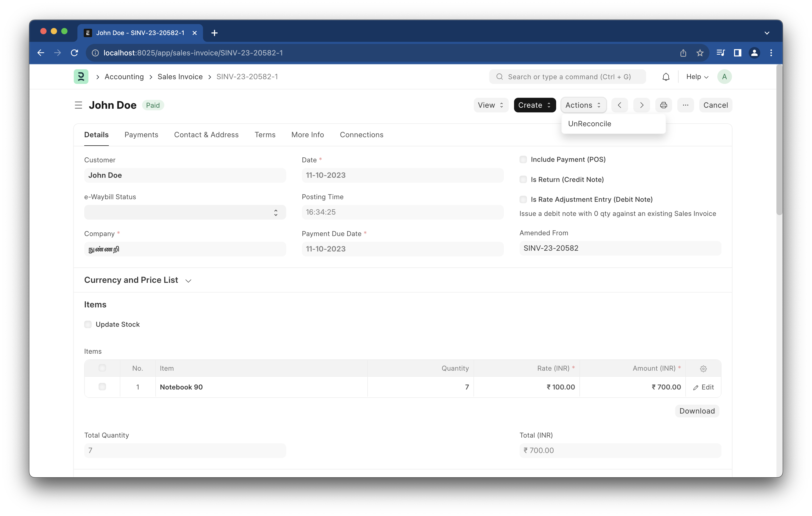This screenshot has height=516, width=812.
Task: Switch to the Payments tab
Action: point(141,135)
